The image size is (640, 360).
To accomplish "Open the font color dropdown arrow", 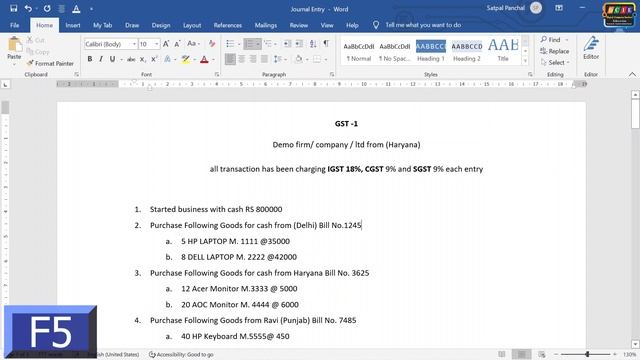I will click(x=213, y=60).
